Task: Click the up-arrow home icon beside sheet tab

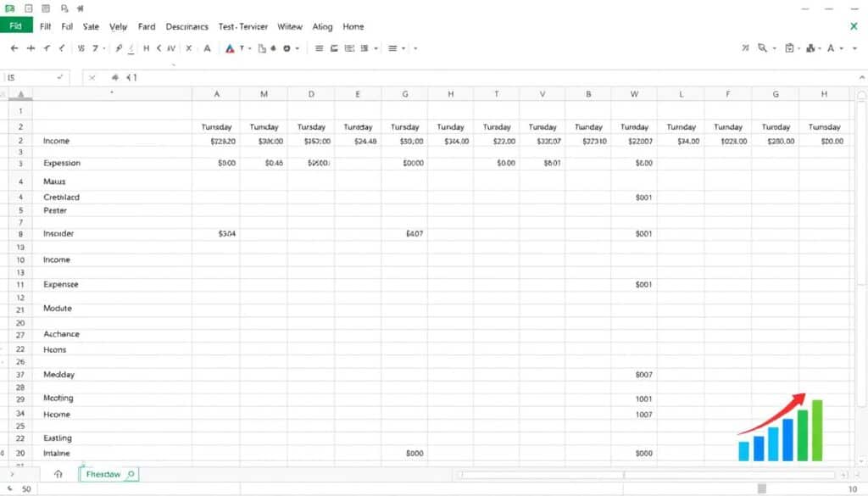Action: click(58, 475)
